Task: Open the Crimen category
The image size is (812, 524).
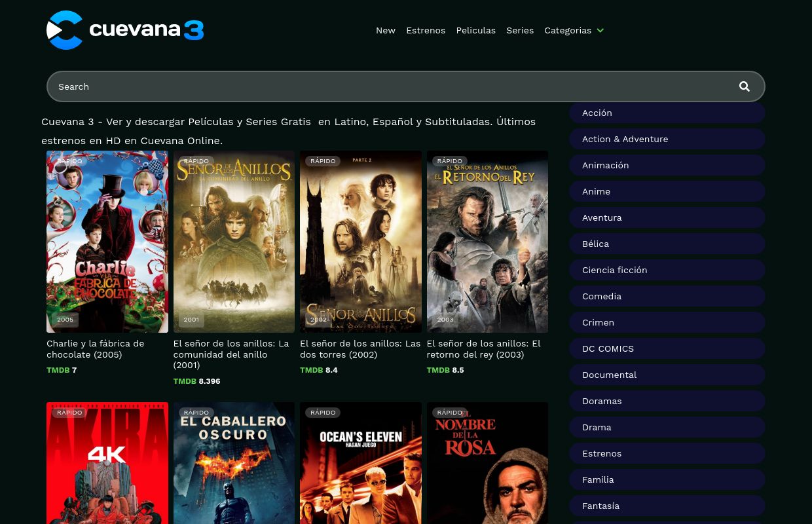Action: coord(667,322)
